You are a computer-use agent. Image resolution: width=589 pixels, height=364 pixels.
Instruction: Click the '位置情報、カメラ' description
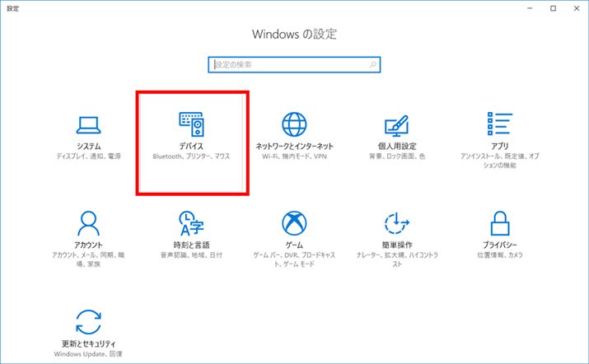(x=500, y=255)
